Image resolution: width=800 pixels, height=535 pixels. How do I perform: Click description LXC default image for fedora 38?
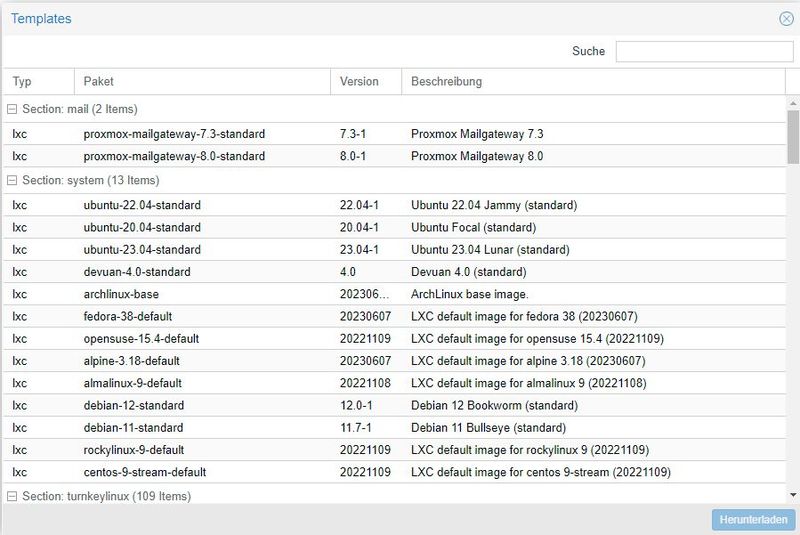tap(524, 317)
